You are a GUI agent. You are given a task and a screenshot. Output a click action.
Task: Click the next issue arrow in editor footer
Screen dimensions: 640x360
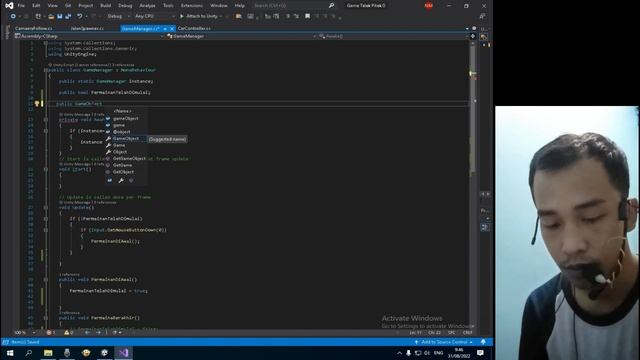[x=98, y=333]
